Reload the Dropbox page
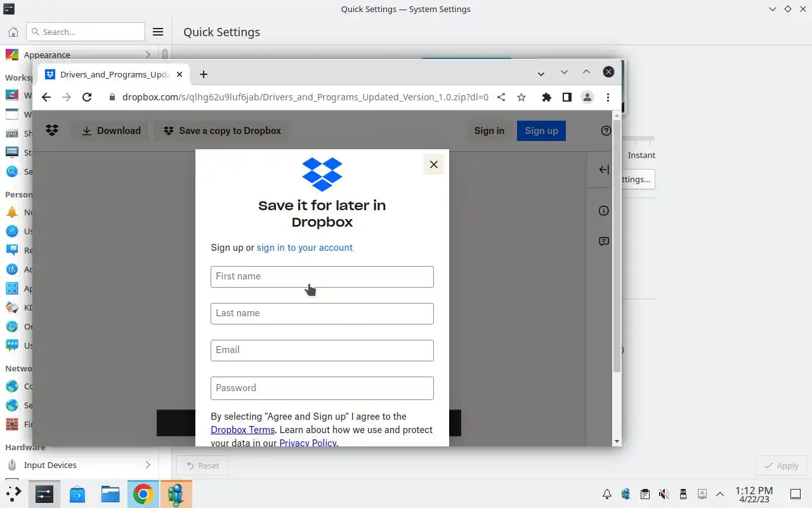Screen dimensions: 812x508 [x=87, y=97]
